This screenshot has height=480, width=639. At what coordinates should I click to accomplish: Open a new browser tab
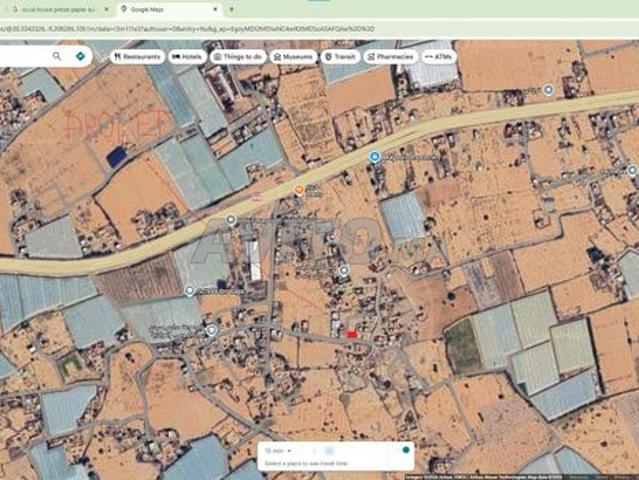click(232, 9)
